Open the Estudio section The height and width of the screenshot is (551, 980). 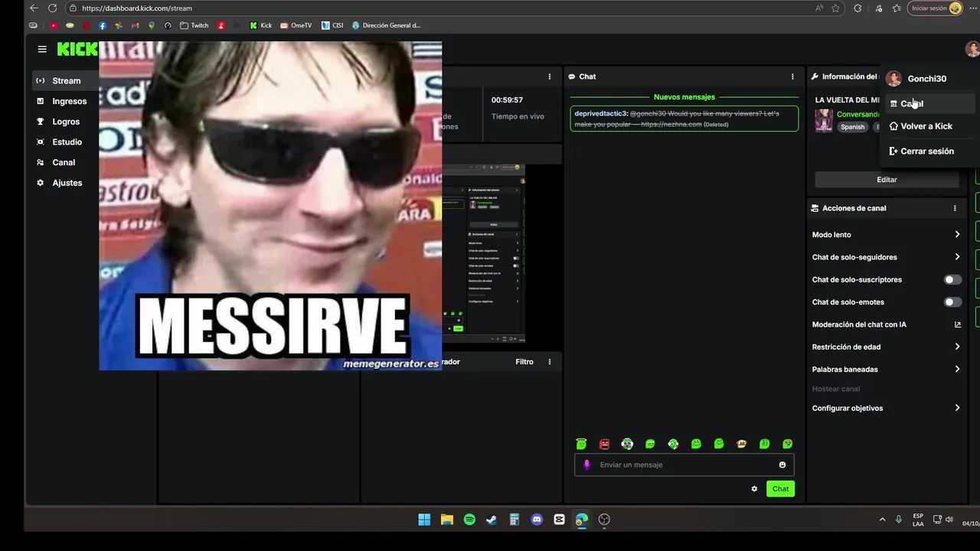65,142
